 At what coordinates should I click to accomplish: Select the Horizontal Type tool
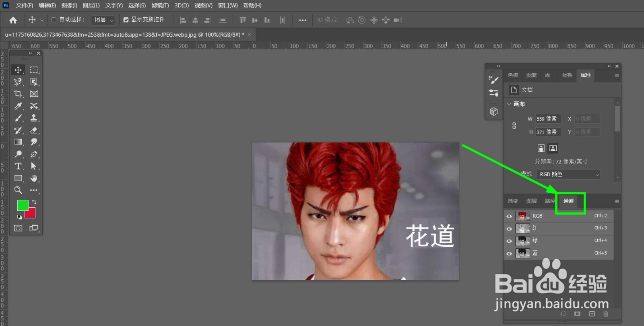[18, 166]
